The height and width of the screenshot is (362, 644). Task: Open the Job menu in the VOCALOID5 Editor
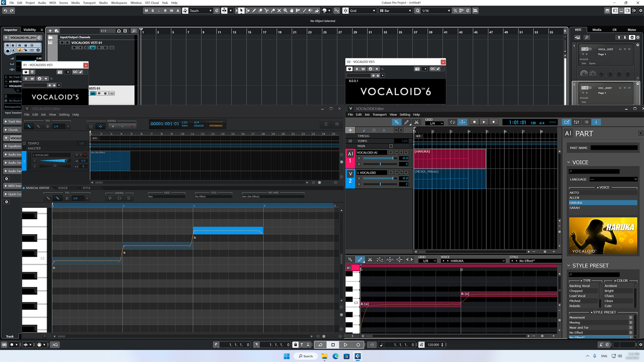tap(43, 114)
